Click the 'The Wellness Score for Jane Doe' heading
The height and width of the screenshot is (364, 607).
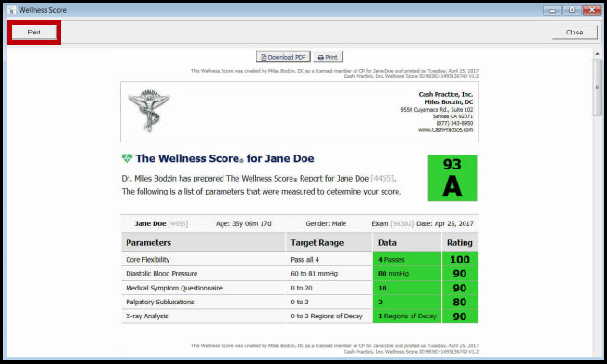point(224,158)
